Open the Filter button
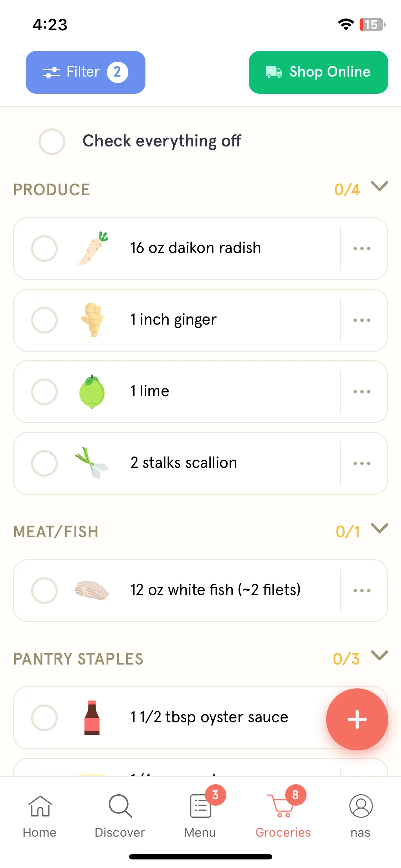 [86, 72]
